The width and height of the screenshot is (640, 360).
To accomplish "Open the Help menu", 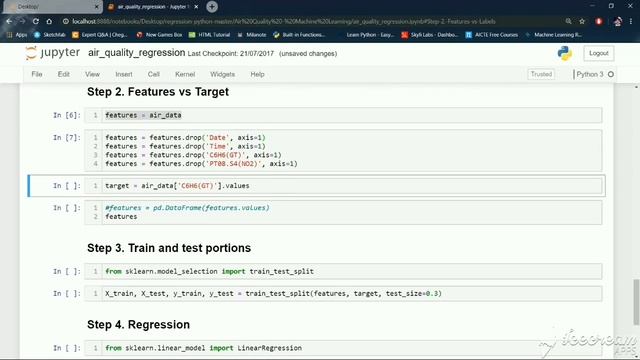I will click(x=257, y=74).
